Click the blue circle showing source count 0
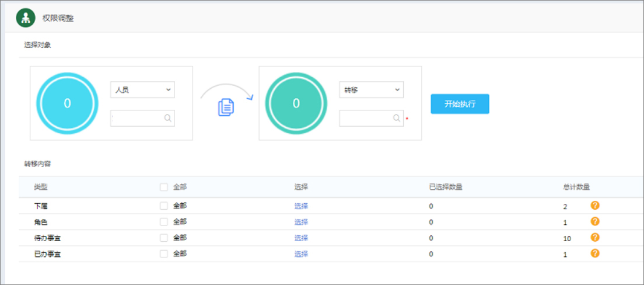This screenshot has height=285, width=644. click(x=67, y=103)
